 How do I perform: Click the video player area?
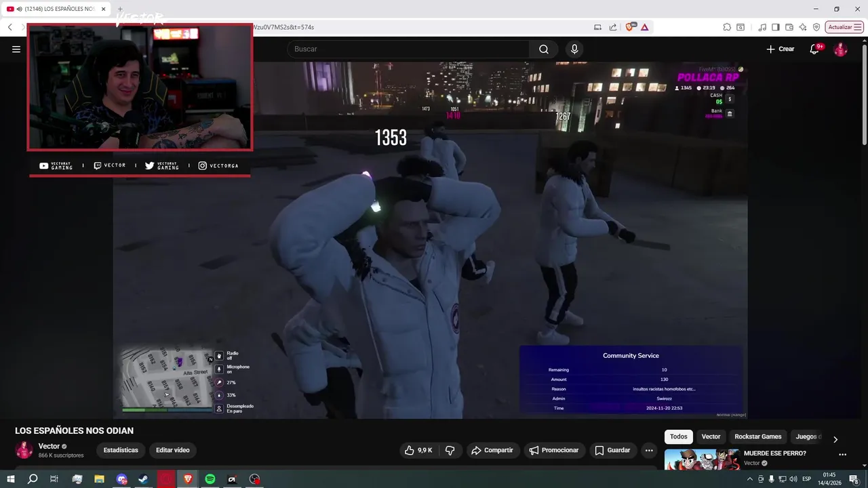tap(430, 240)
